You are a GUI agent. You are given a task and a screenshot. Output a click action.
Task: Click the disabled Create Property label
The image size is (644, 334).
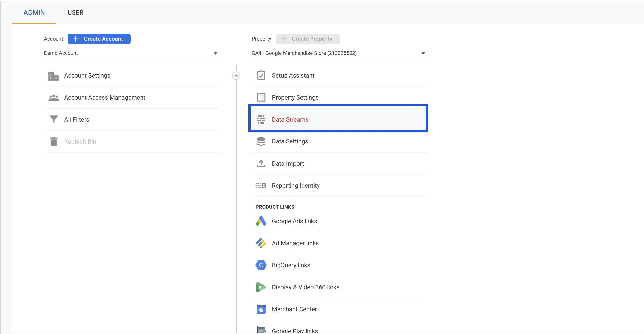pos(312,39)
